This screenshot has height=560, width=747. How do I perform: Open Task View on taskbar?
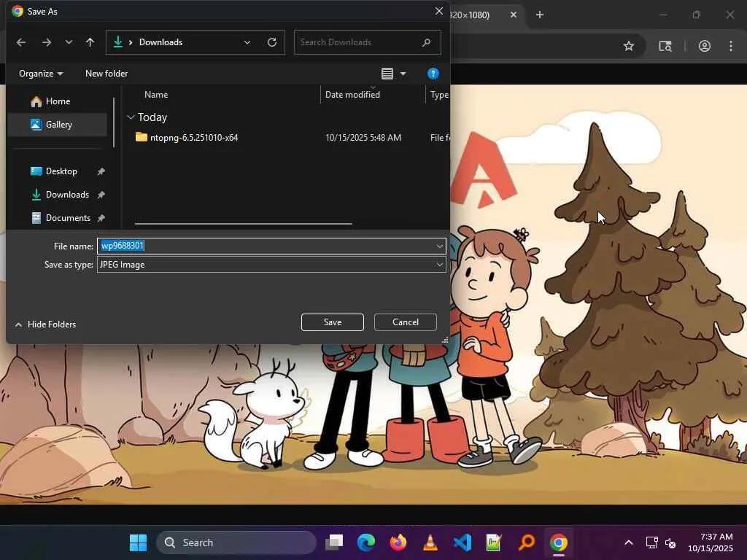[334, 542]
